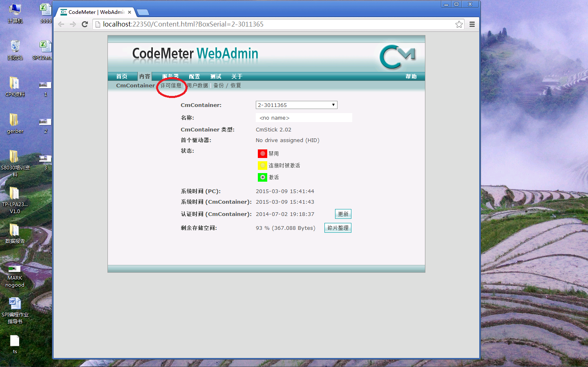This screenshot has height=367, width=588.
Task: Select the green 激活 status radio button
Action: 262,177
